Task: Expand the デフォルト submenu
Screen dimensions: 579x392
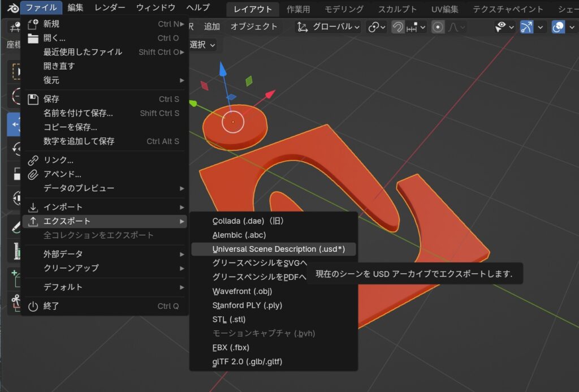Action: pos(105,287)
